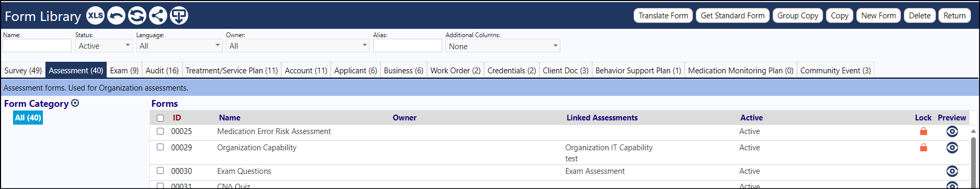Open the Behavior Support Plan (1) tab
Image resolution: width=980 pixels, height=189 pixels.
(638, 70)
